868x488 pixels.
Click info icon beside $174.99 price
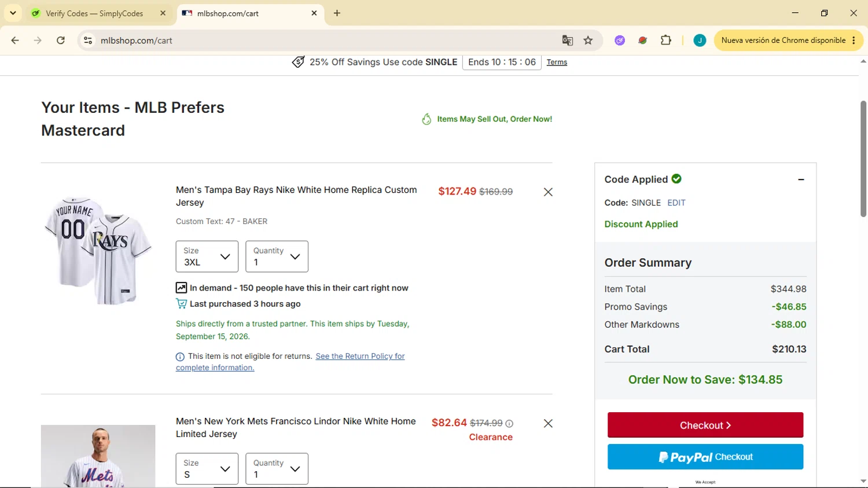coord(509,424)
